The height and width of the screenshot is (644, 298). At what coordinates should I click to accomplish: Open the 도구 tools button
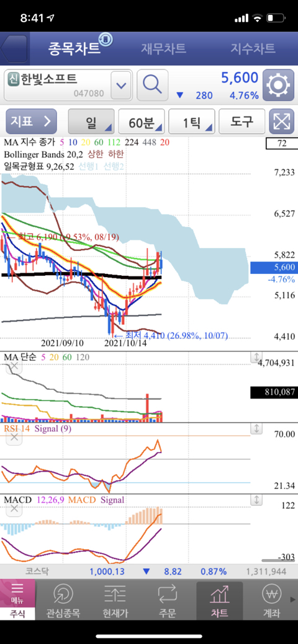click(x=242, y=121)
